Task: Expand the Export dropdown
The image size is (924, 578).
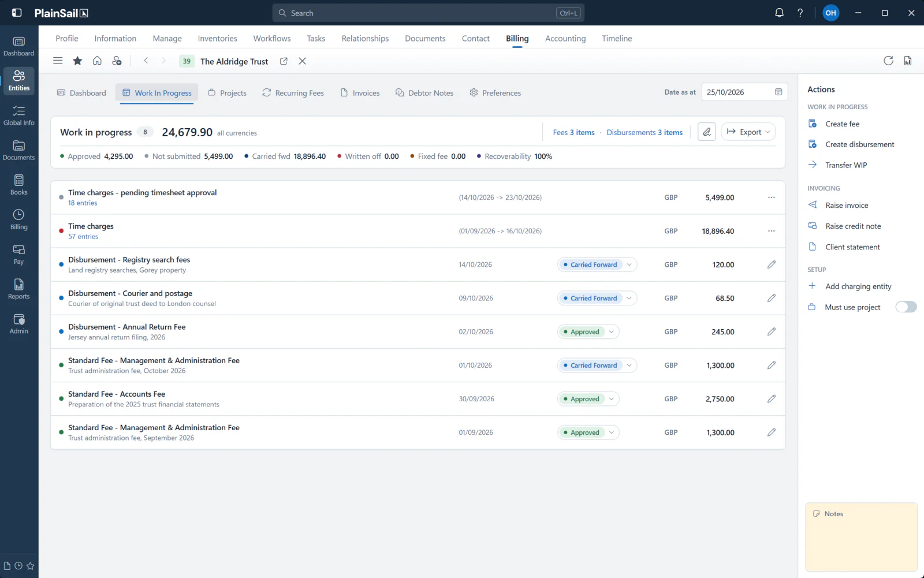Action: [x=748, y=132]
